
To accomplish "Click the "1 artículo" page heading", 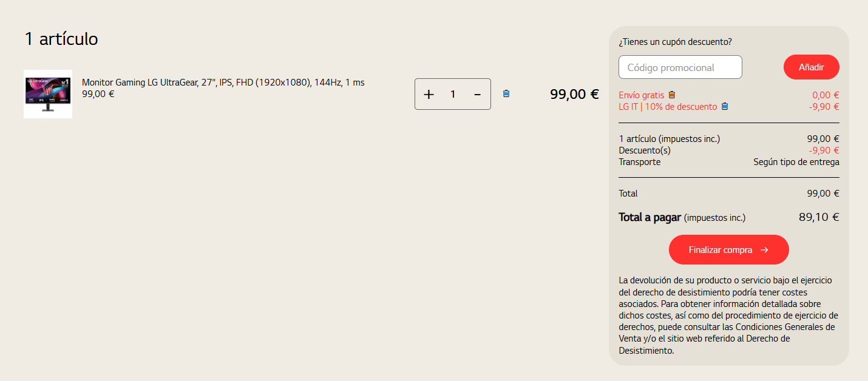I will 61,39.
